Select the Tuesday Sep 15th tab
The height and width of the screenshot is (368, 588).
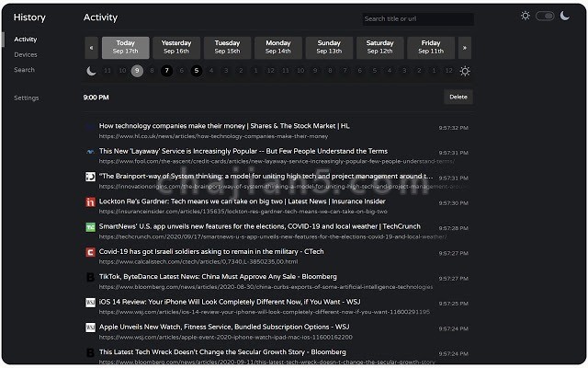tap(227, 48)
